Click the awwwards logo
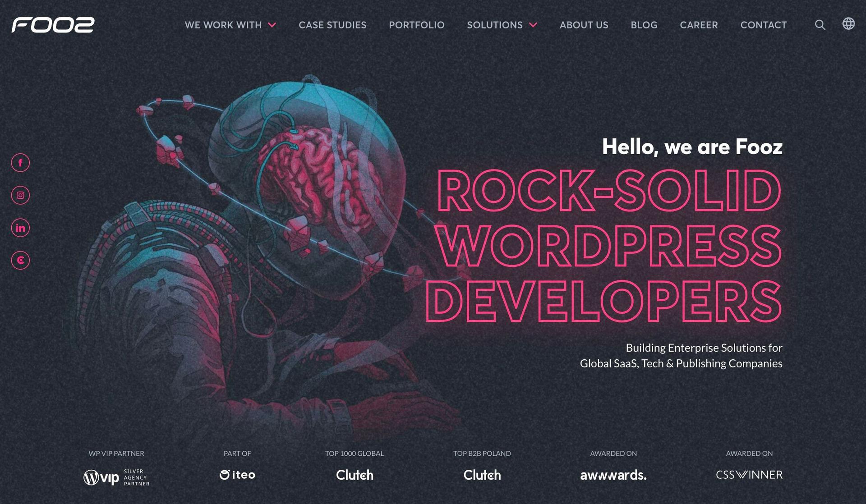Image resolution: width=866 pixels, height=504 pixels. 613,475
